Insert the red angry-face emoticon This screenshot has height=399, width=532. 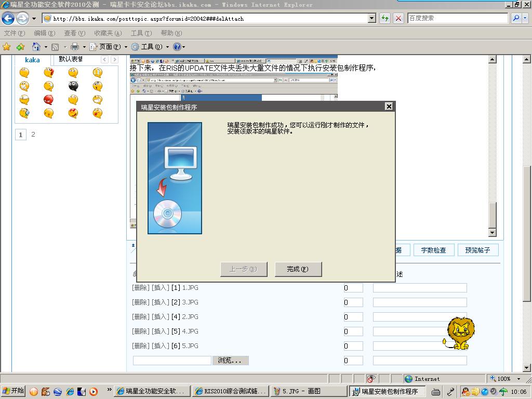(x=48, y=99)
